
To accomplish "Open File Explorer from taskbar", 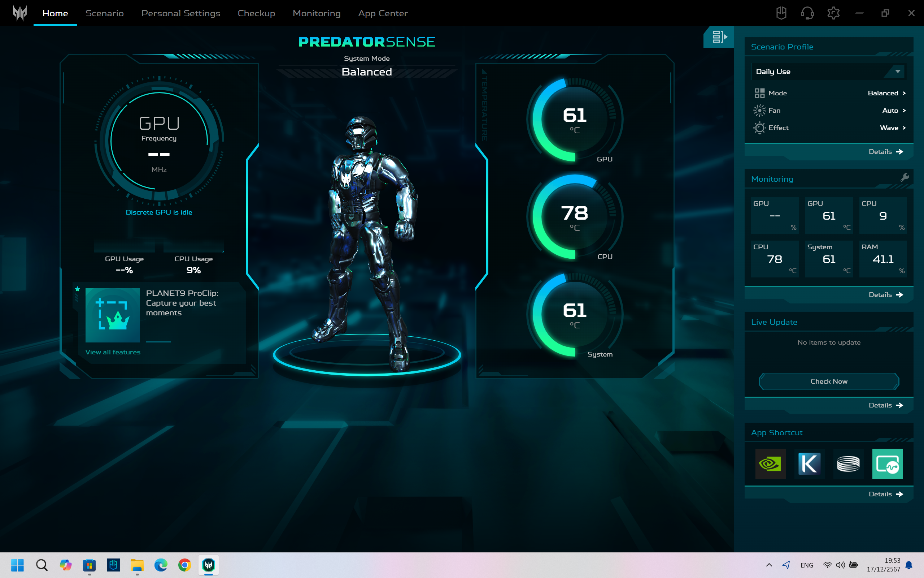I will coord(137,565).
